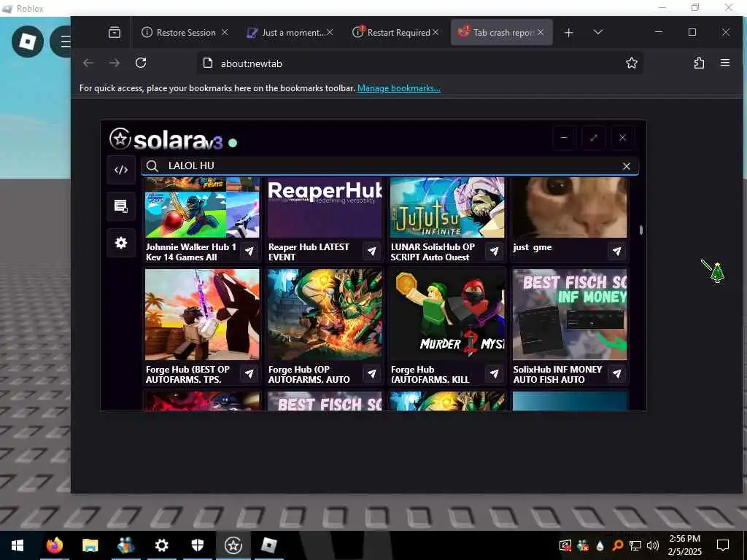This screenshot has height=560, width=747.
Task: Open the Murder Mystery 2 thumbnail
Action: click(447, 314)
